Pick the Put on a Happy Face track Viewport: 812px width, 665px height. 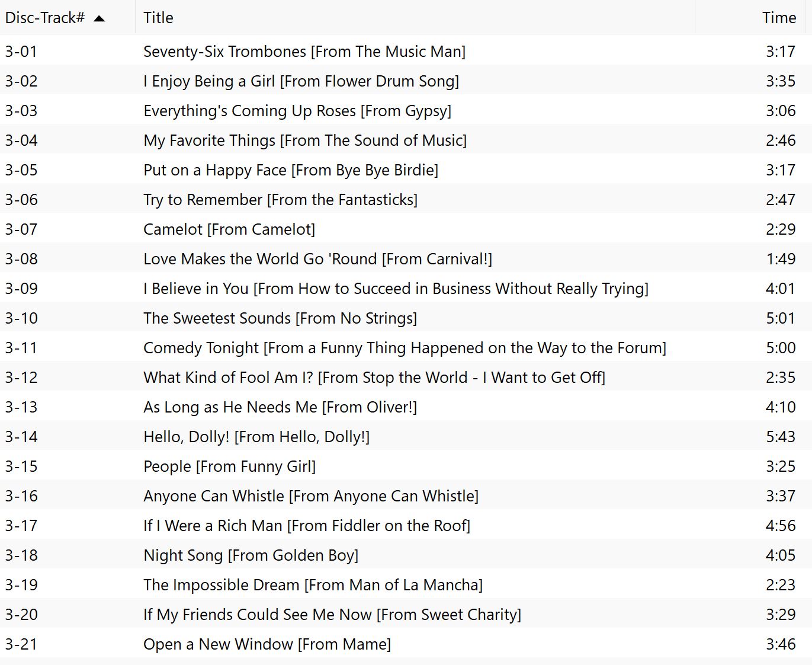coord(290,170)
